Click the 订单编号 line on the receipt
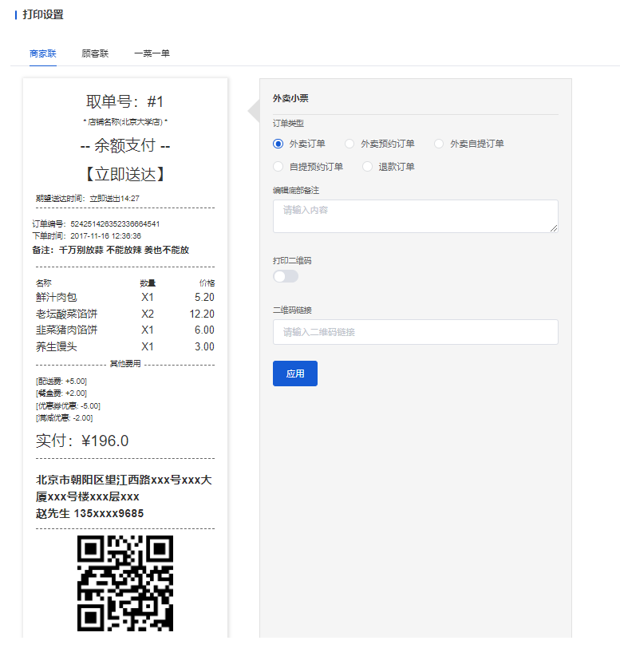 click(96, 223)
